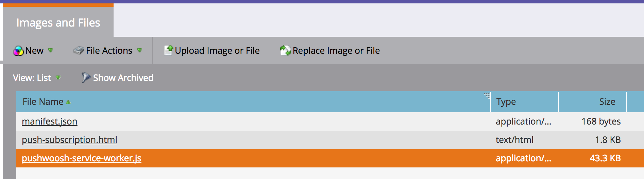Select the push-subscription.html row's text/html cell
This screenshot has height=179, width=644.
[514, 140]
